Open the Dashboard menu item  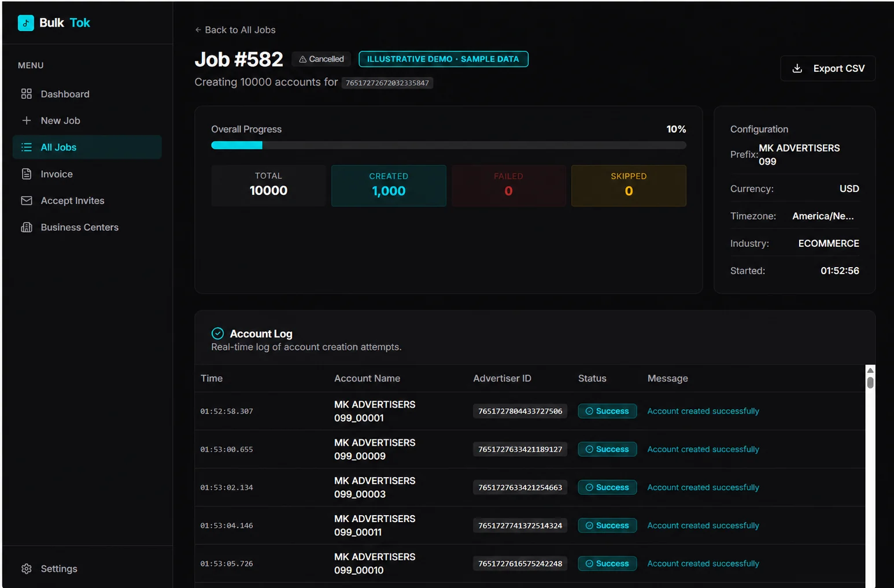coord(87,94)
